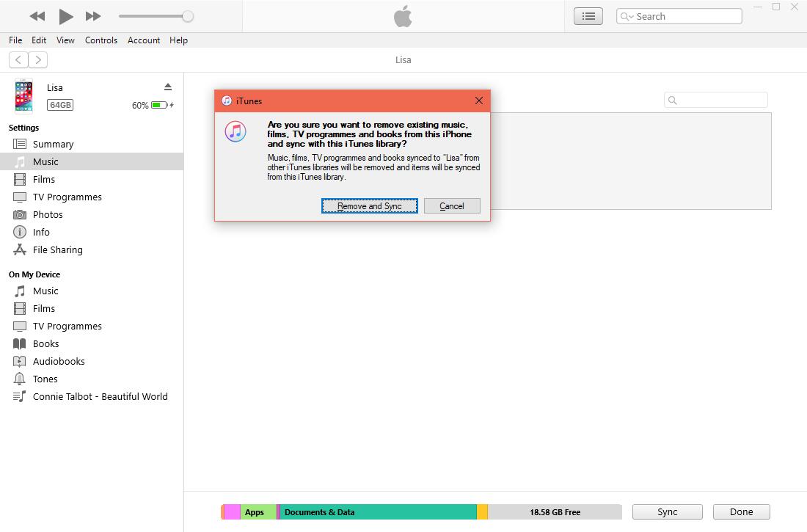Click the large iTunes music note icon
The height and width of the screenshot is (532, 807).
(235, 131)
